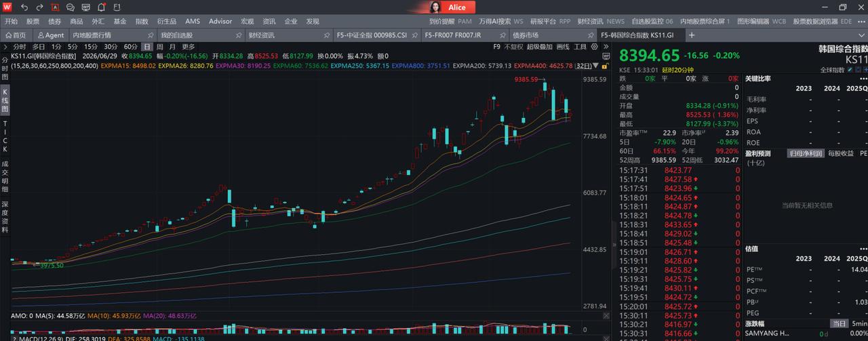The image size is (868, 341).
Task: Click the edit pencil icon next to 全球指数
Action: [851, 69]
